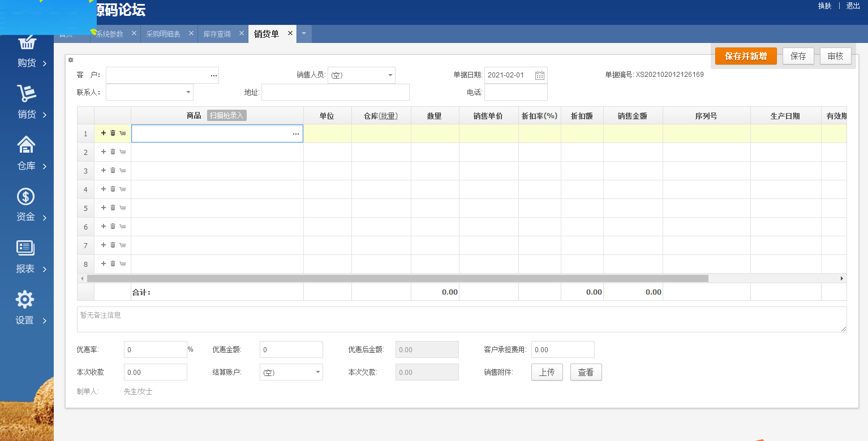868x441 pixels.
Task: Expand the 销售人员 dropdown
Action: [390, 75]
